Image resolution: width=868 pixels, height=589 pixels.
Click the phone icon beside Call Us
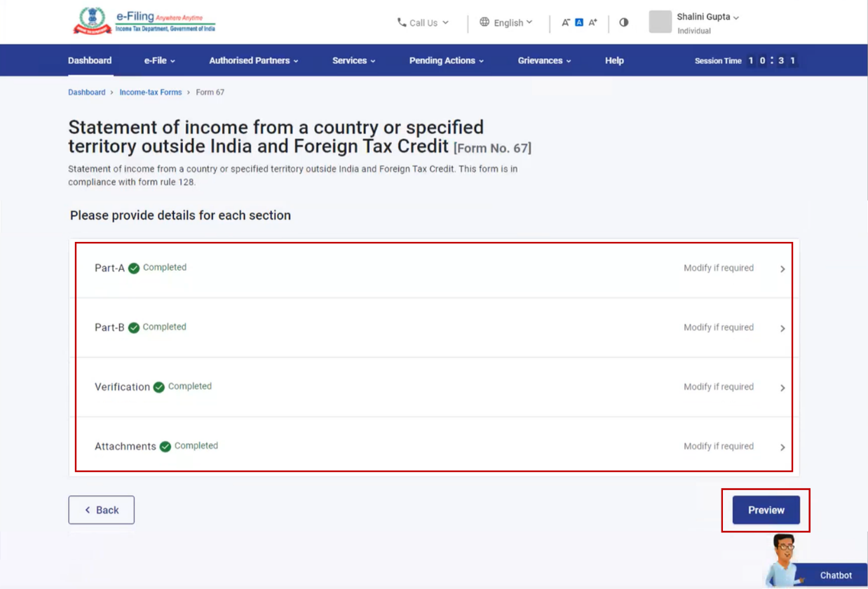tap(402, 22)
